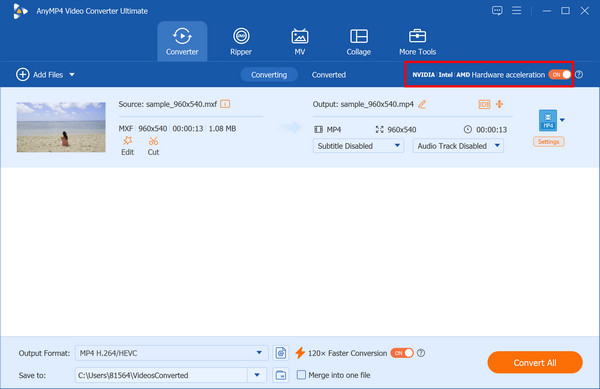Viewport: 600px width, 389px height.
Task: Click the lightning bolt Faster Conversion icon
Action: click(300, 353)
